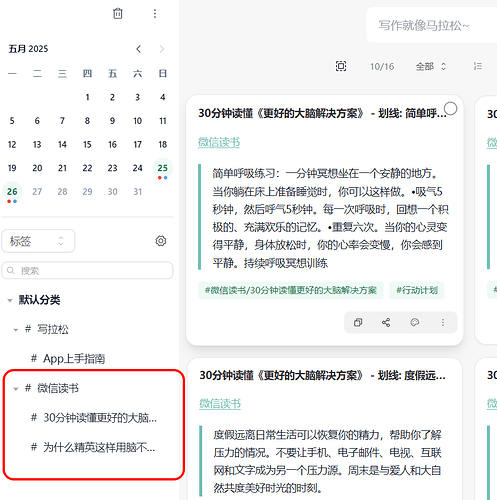The width and height of the screenshot is (497, 500).
Task: Copy the first note card
Action: click(358, 322)
